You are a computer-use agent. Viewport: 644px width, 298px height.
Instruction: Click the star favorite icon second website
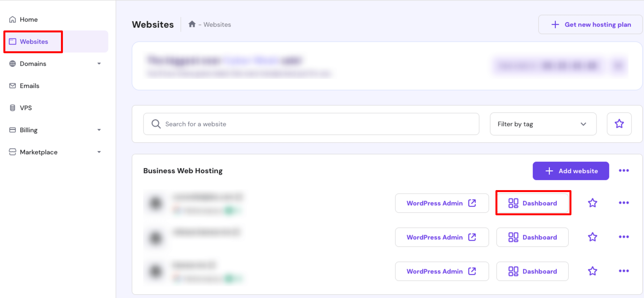click(x=593, y=237)
